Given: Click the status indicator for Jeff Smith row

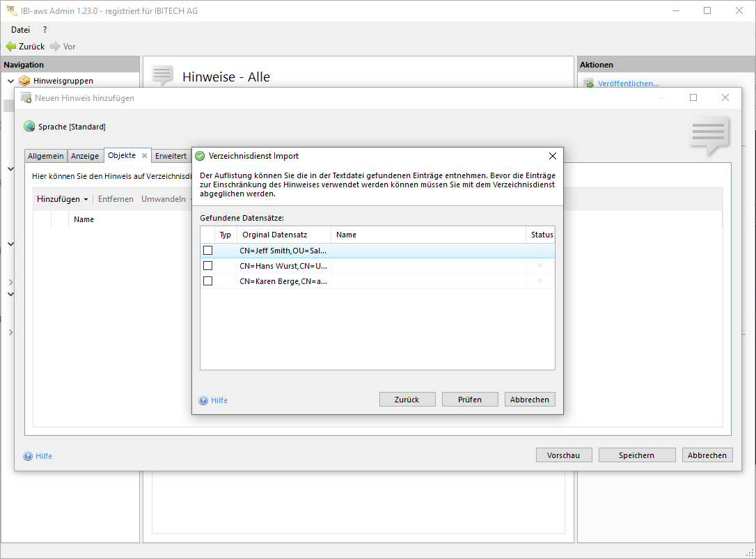Looking at the screenshot, I should pyautogui.click(x=540, y=251).
